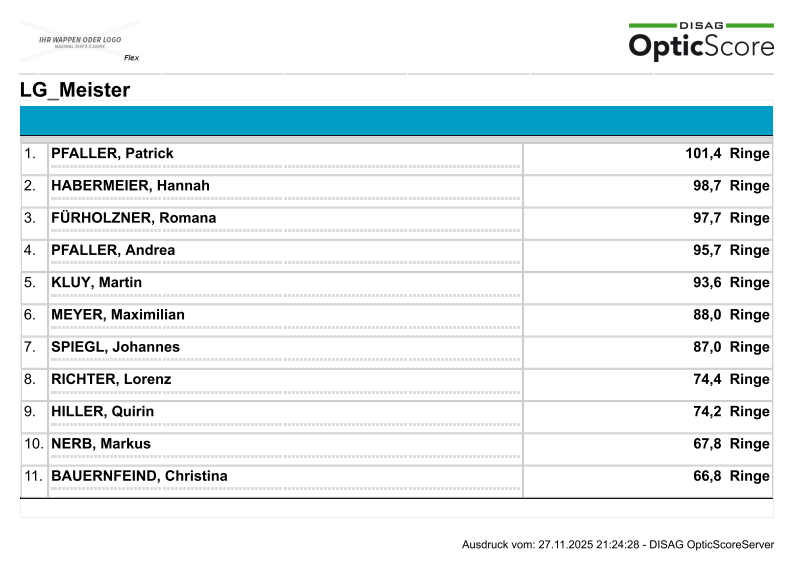Screen dimensions: 790x577
Task: Click the blue header bar
Action: pos(396,120)
